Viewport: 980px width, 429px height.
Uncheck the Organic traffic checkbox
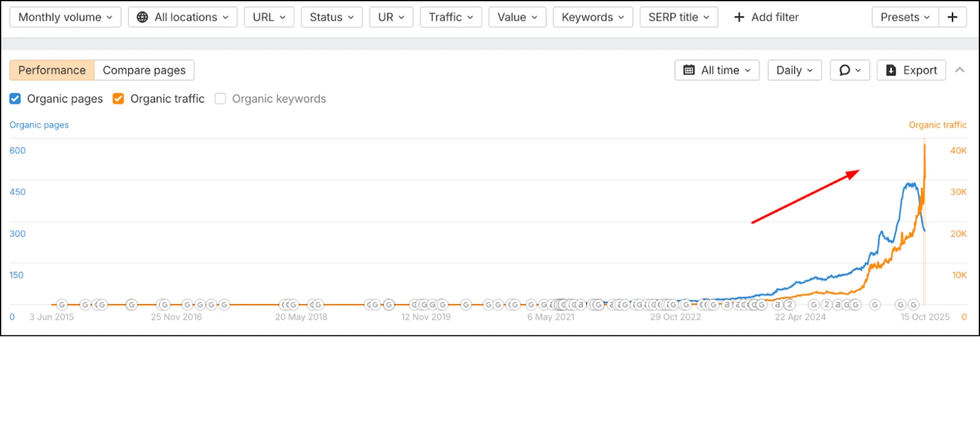point(118,99)
